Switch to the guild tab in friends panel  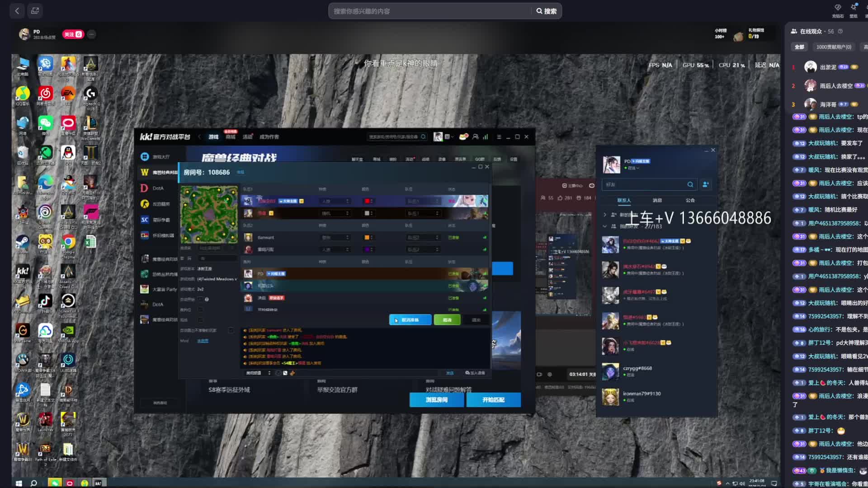click(690, 200)
